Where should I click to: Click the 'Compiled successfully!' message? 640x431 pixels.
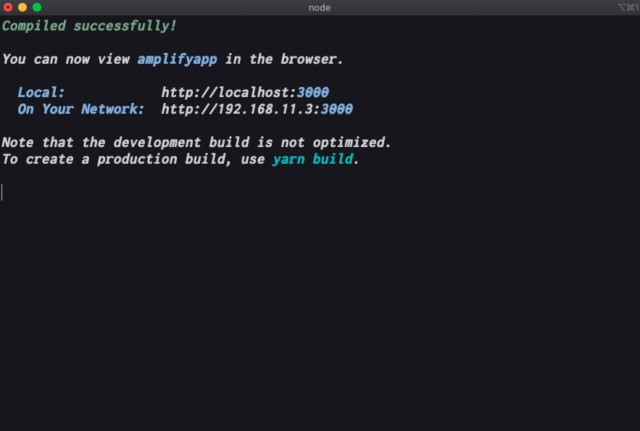[x=89, y=26]
